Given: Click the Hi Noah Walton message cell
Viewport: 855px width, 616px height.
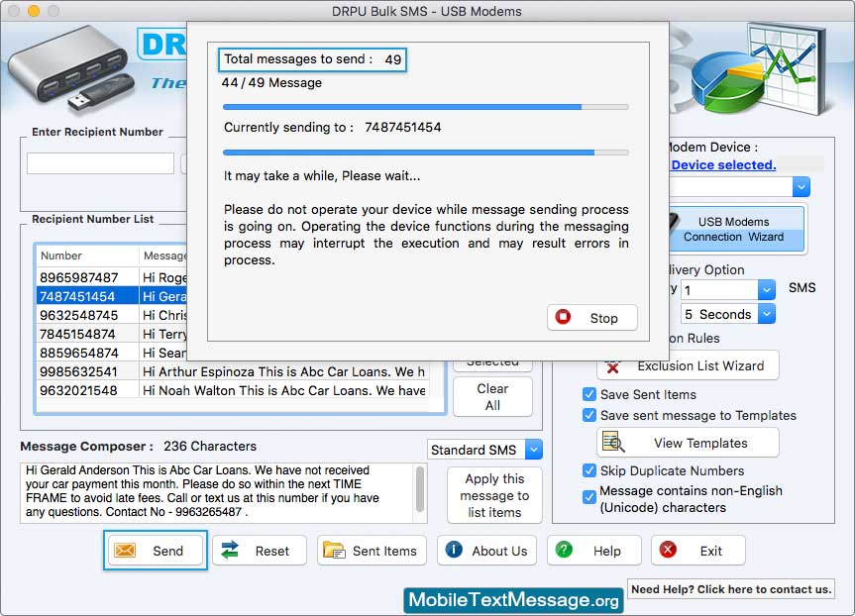Looking at the screenshot, I should pos(283,390).
